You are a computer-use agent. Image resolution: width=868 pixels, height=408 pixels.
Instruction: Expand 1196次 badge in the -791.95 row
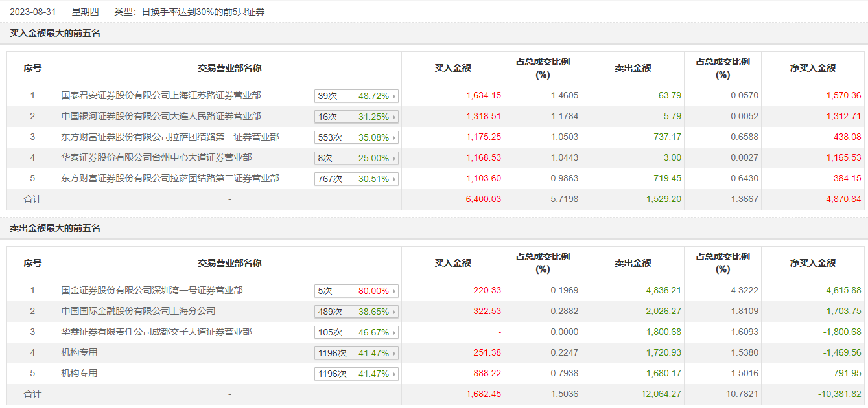click(357, 374)
